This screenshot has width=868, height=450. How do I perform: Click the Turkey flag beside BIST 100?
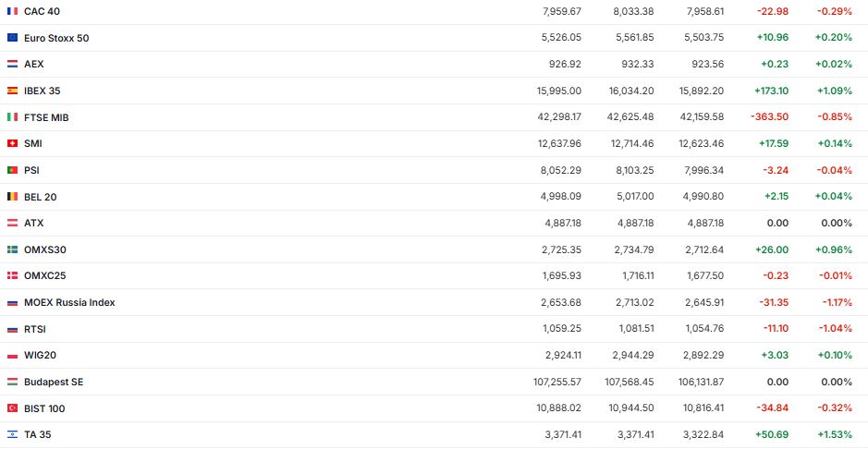coord(12,408)
